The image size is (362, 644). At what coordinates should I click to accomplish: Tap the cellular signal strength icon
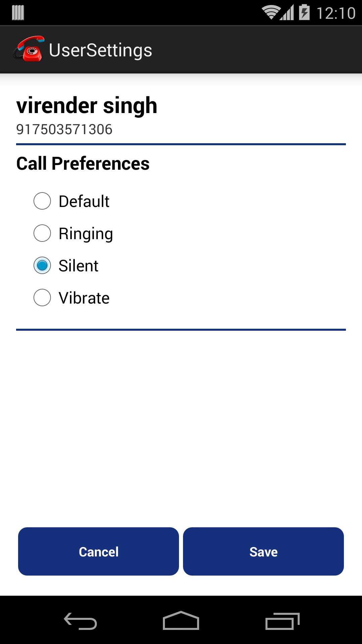click(287, 12)
